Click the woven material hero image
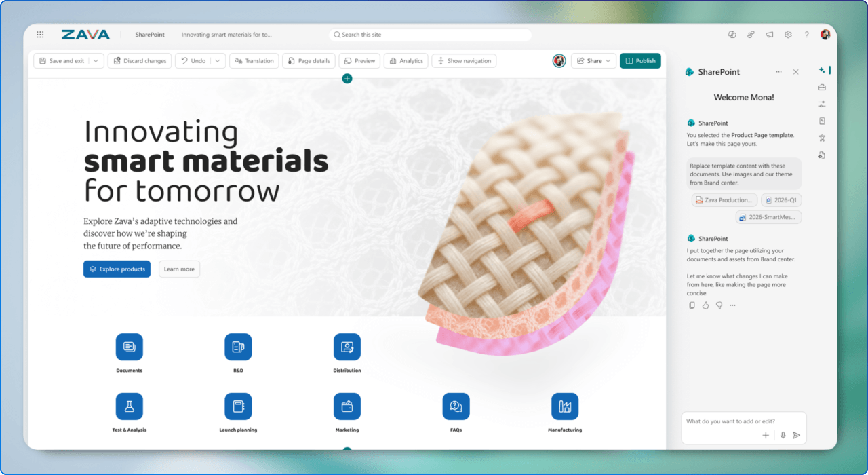868x475 pixels. coord(528,234)
